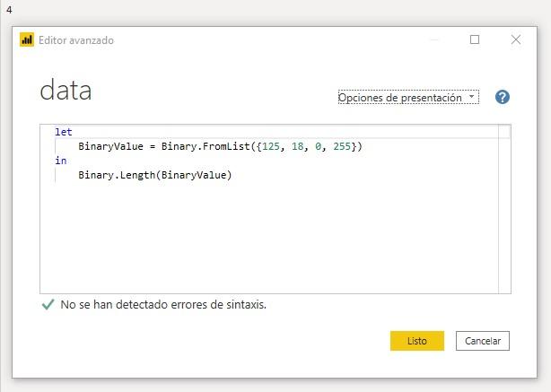The image size is (551, 392).
Task: Click the Power BI logo icon
Action: coord(27,40)
